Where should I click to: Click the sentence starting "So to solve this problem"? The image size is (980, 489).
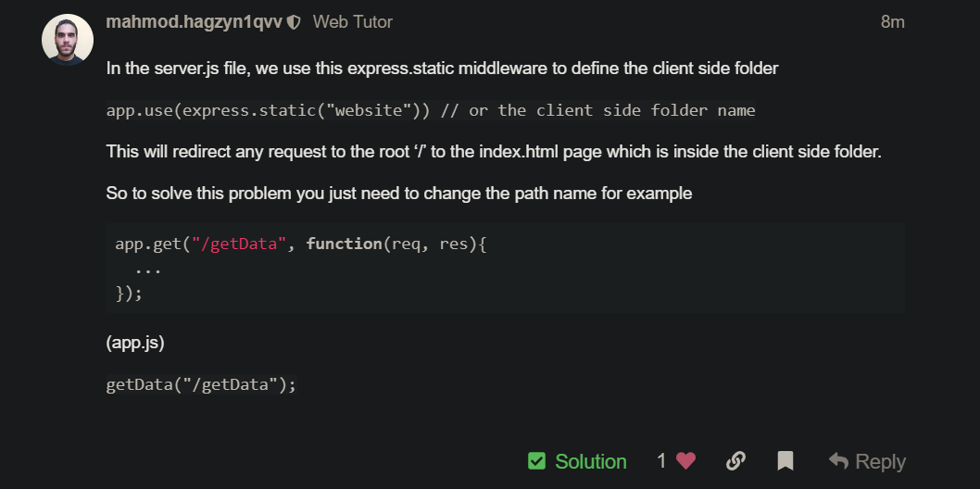pos(398,194)
